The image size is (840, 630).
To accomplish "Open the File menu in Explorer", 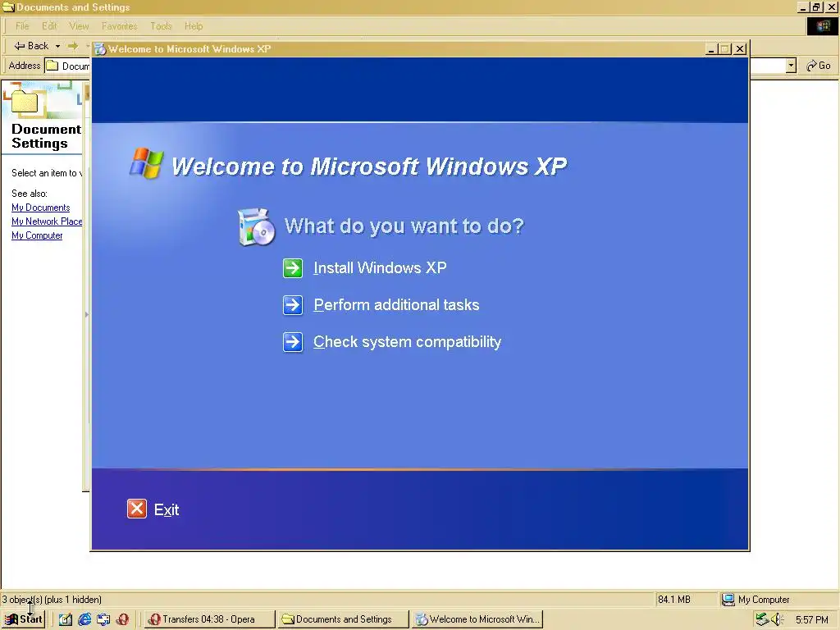I will [x=22, y=25].
